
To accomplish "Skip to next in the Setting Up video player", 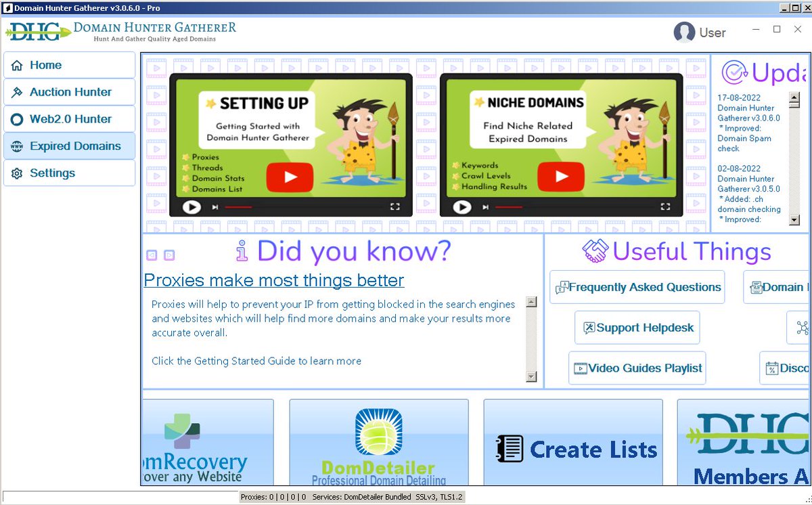I will coord(215,207).
